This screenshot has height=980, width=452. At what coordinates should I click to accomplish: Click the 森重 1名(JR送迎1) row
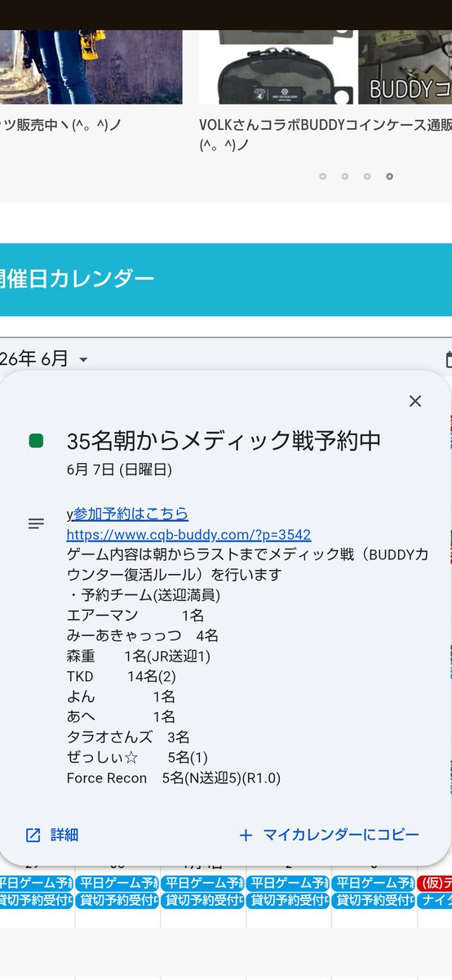(139, 656)
